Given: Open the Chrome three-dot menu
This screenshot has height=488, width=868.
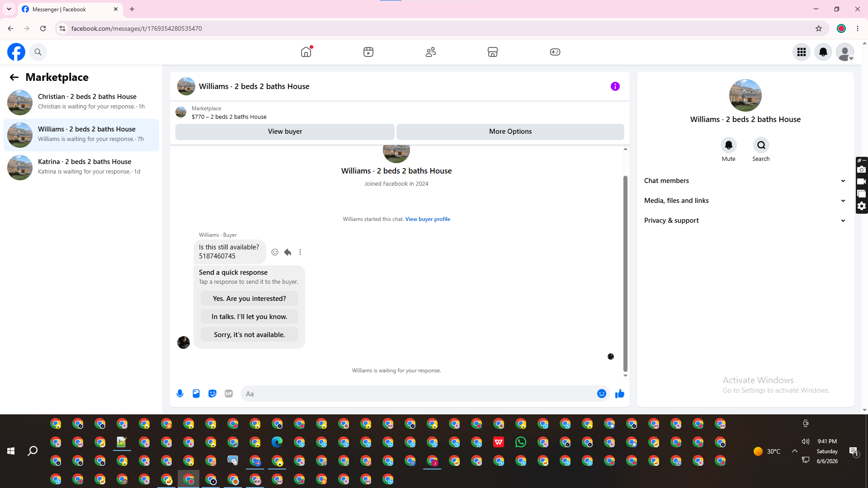Looking at the screenshot, I should point(858,28).
